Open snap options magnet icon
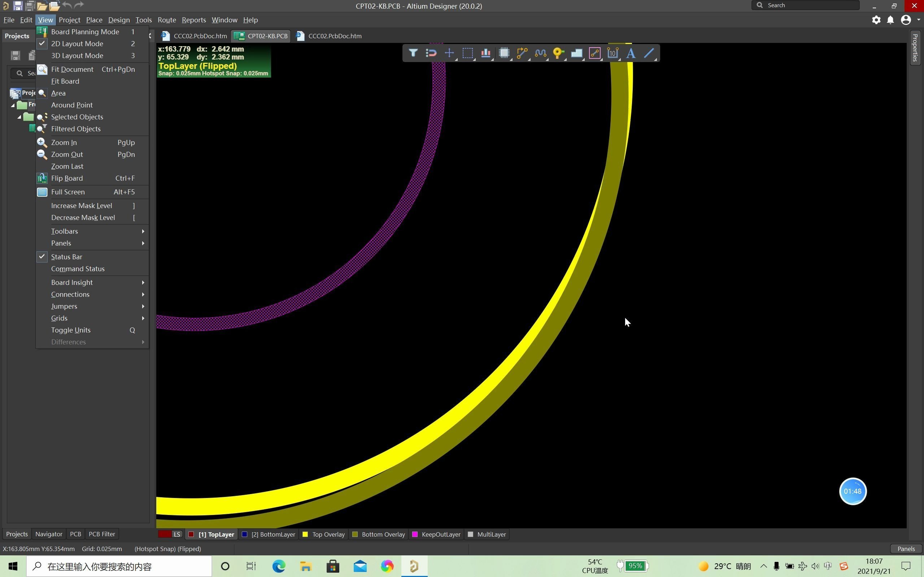 point(431,53)
